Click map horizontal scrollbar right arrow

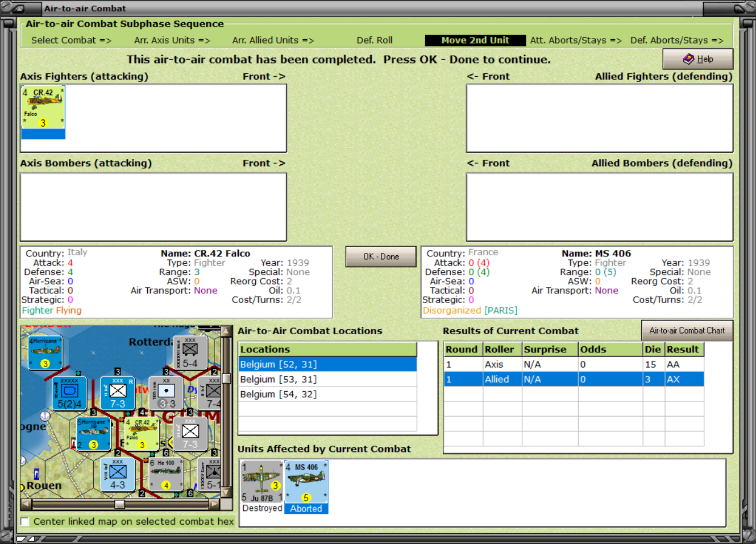[x=215, y=504]
